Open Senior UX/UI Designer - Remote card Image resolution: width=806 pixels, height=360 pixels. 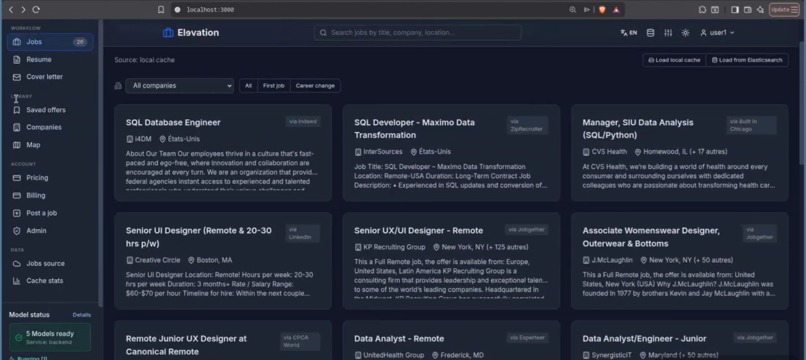tap(451, 261)
